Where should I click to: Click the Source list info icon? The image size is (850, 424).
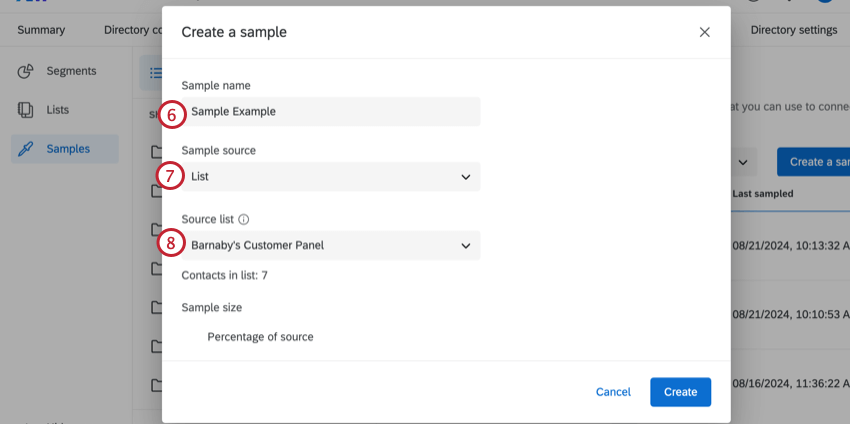tap(243, 219)
